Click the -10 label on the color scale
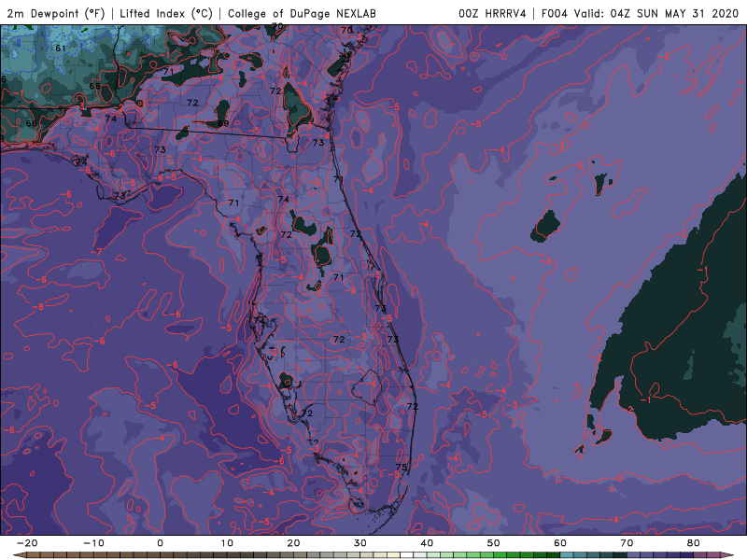Image resolution: width=747 pixels, height=560 pixels. tap(93, 543)
